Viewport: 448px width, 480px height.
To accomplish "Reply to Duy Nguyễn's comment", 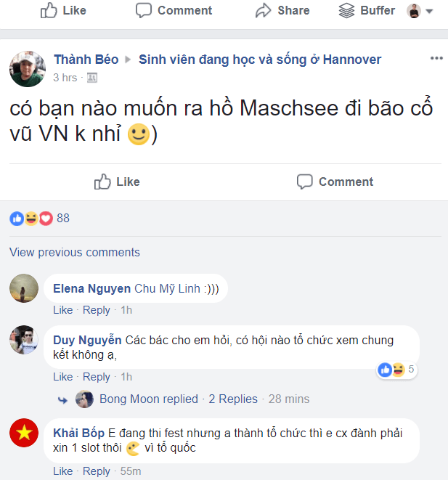I will click(97, 377).
